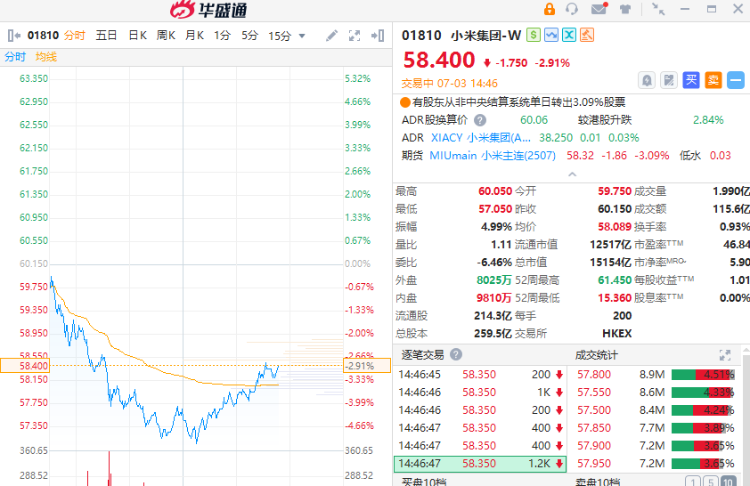Screen dimensions: 750x486
Task: Click the orange 卖 sell button
Action: [x=713, y=80]
